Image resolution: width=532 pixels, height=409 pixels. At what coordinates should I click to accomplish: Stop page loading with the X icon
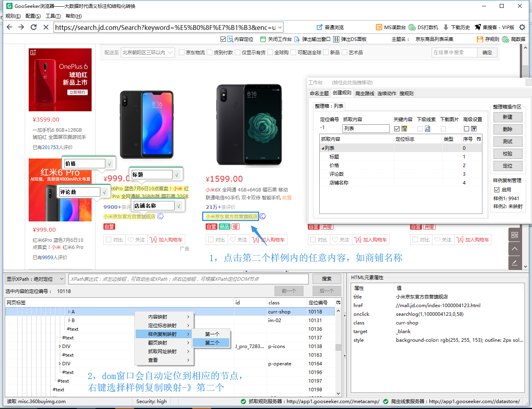click(x=46, y=27)
